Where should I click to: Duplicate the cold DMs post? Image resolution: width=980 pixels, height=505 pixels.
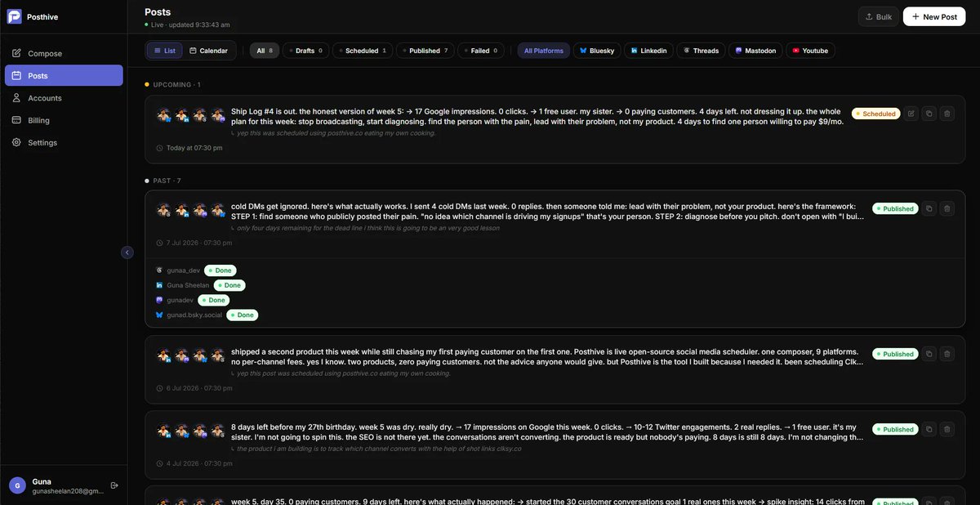[929, 208]
